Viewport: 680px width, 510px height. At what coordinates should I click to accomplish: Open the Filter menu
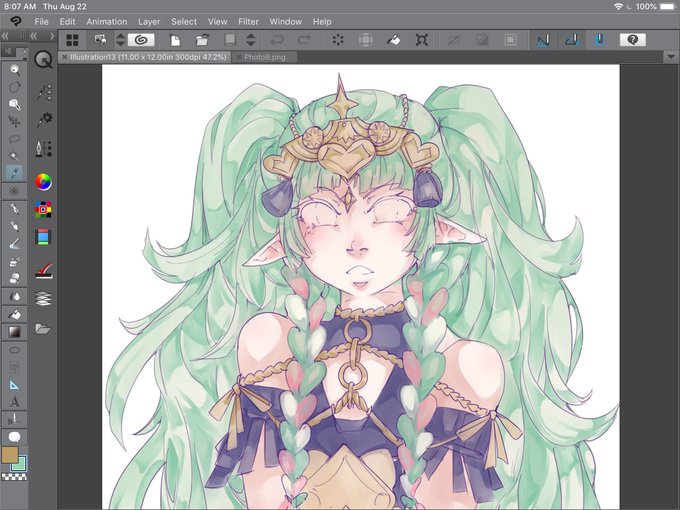pos(248,22)
